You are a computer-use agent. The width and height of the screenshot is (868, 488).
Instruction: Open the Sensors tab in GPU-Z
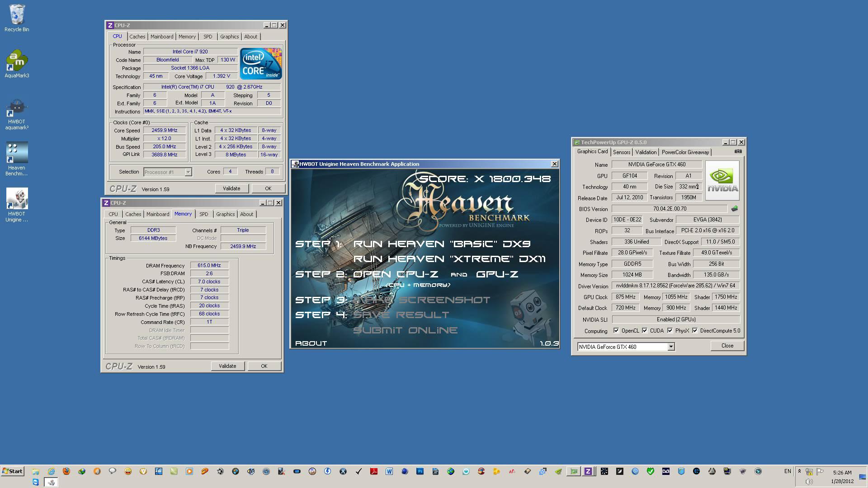pyautogui.click(x=622, y=152)
